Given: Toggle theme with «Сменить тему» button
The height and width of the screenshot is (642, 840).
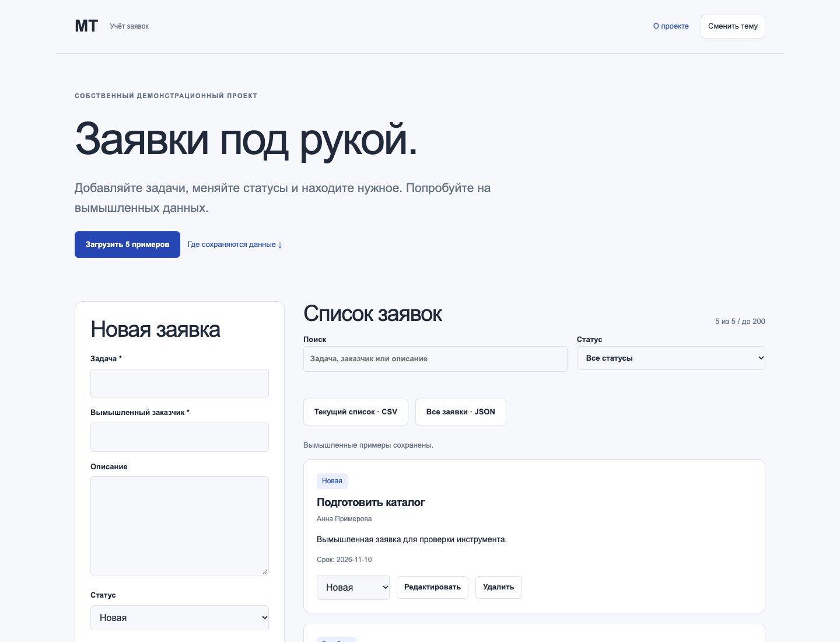Looking at the screenshot, I should [x=733, y=26].
